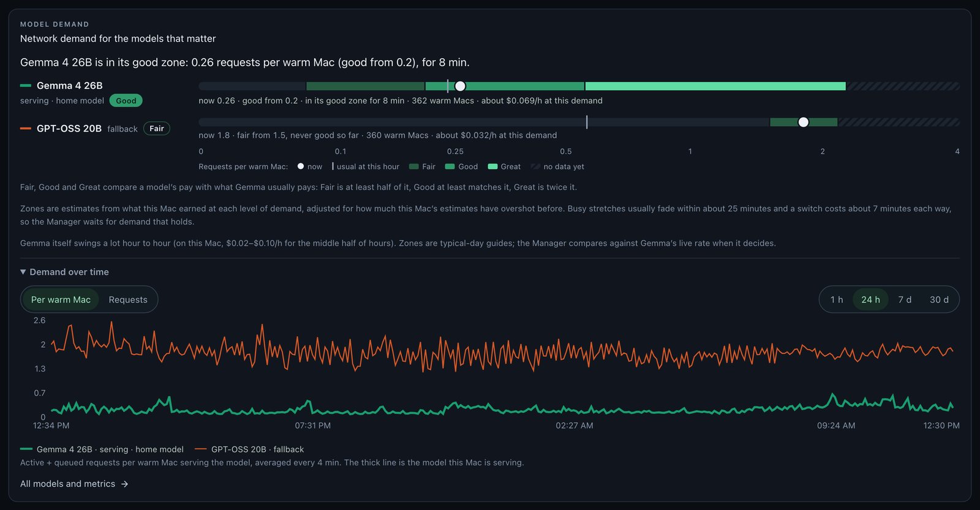Viewport: 980px width, 510px height.
Task: Click the Good status badge for Gemma
Action: (126, 100)
